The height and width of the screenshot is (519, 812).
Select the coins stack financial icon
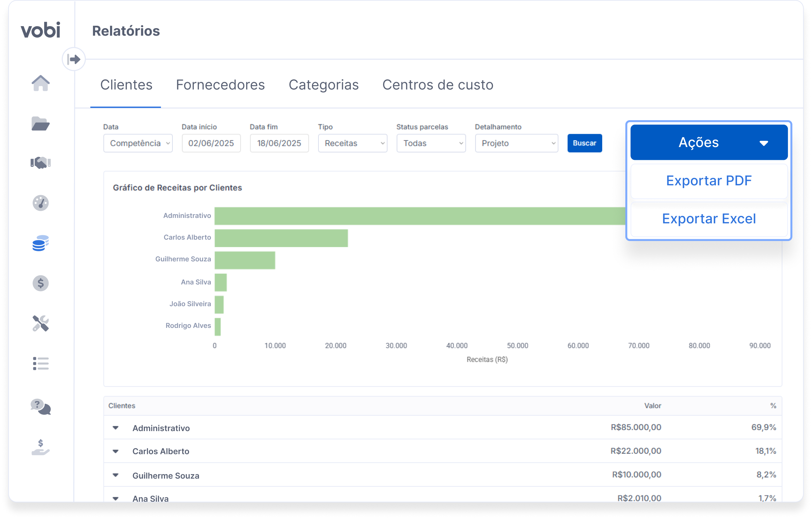[40, 243]
